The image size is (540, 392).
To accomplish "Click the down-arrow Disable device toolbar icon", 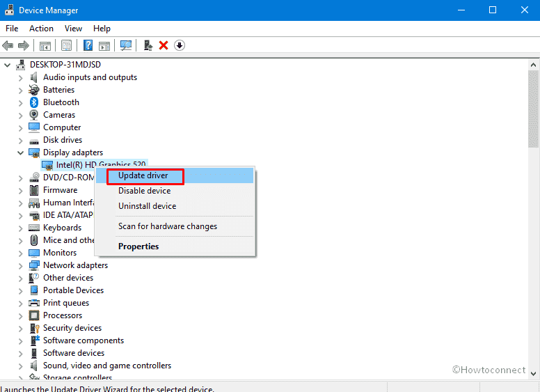I will [x=180, y=45].
